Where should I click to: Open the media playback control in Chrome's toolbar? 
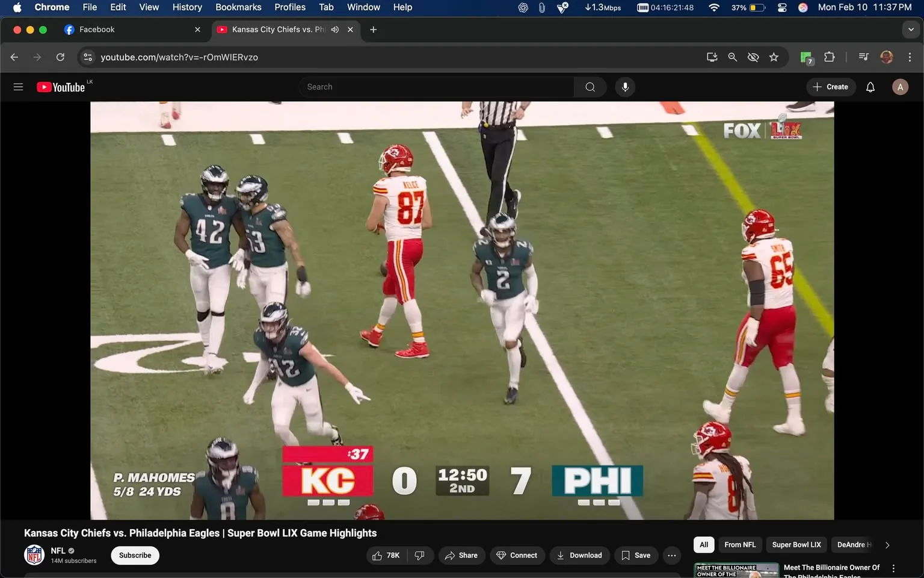point(863,57)
